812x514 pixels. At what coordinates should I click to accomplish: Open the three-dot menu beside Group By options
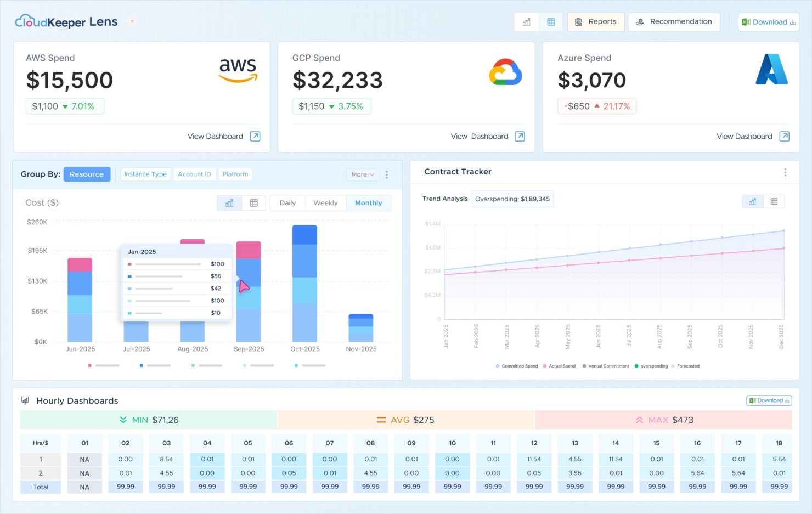coord(387,174)
